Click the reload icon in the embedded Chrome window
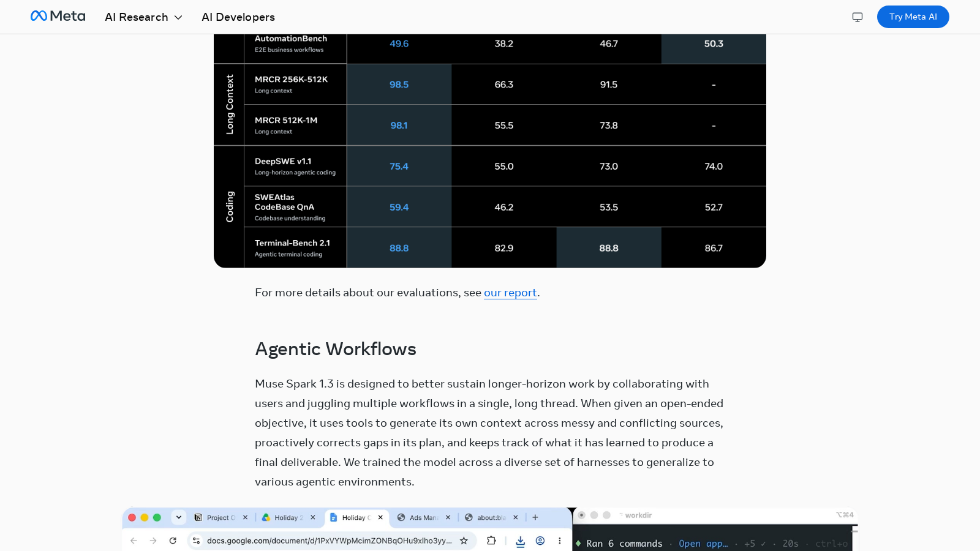 (x=173, y=541)
